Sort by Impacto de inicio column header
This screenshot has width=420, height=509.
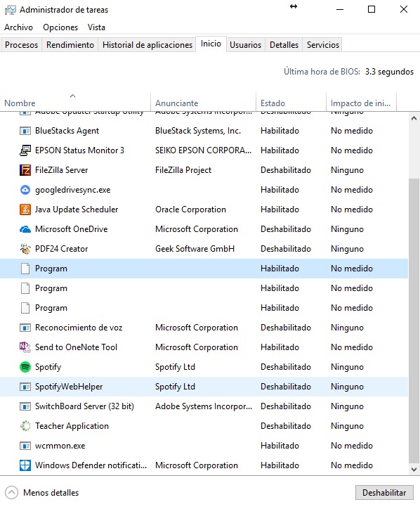[x=361, y=103]
